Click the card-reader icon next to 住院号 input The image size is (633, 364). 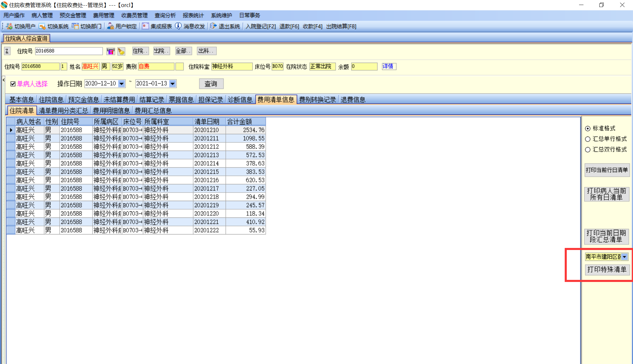coord(110,51)
